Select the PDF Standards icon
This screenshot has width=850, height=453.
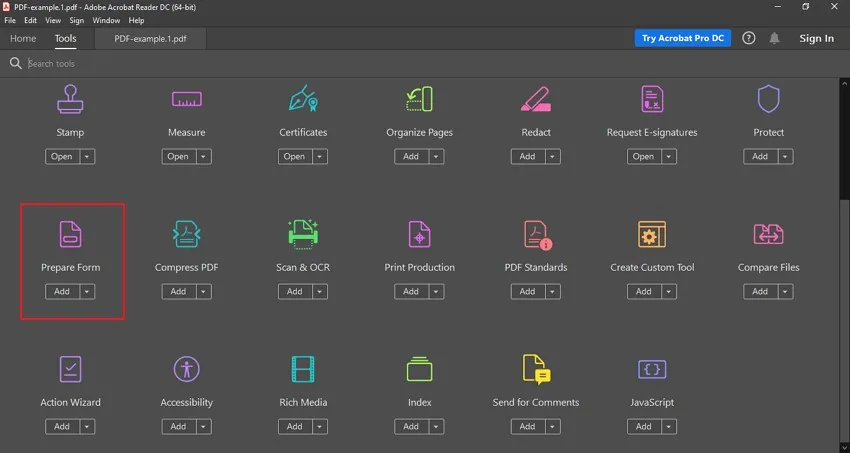537,235
